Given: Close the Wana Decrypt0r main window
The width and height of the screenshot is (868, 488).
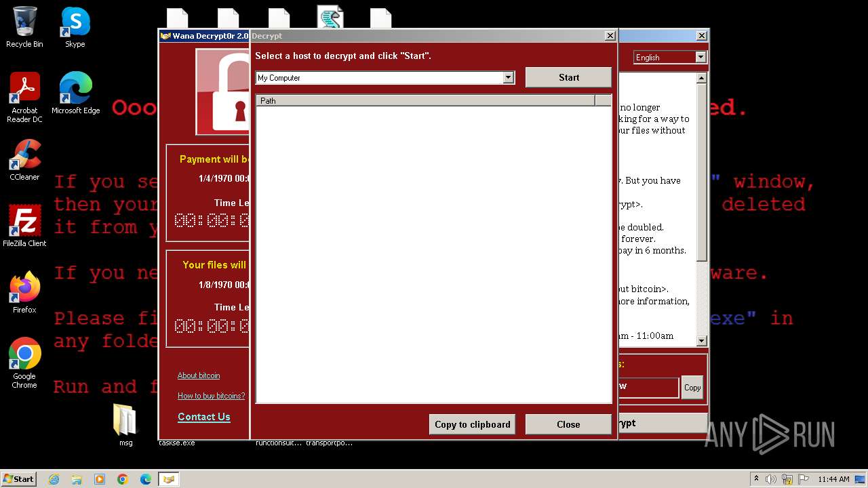Looking at the screenshot, I should [701, 36].
